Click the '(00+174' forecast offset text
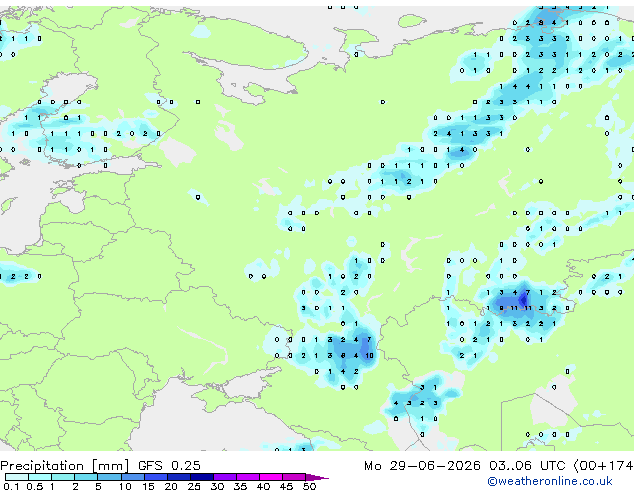Screen dimensions: 634x490 604,465
